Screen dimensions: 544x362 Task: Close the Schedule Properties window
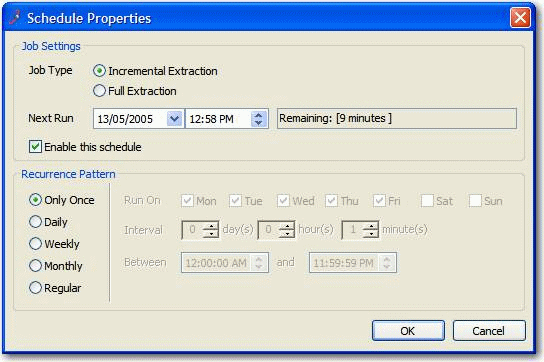pyautogui.click(x=520, y=17)
